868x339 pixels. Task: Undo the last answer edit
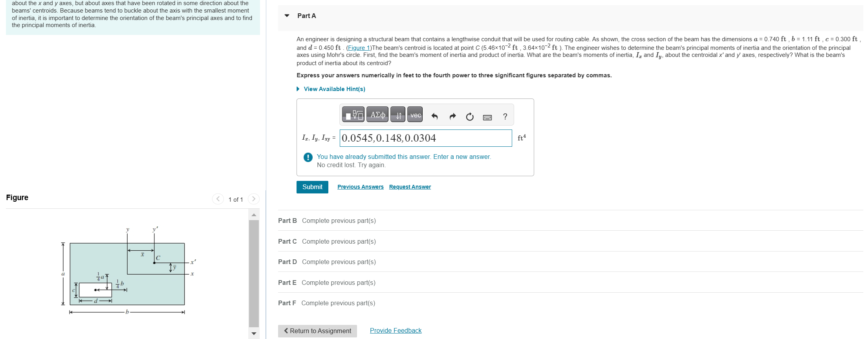[434, 117]
